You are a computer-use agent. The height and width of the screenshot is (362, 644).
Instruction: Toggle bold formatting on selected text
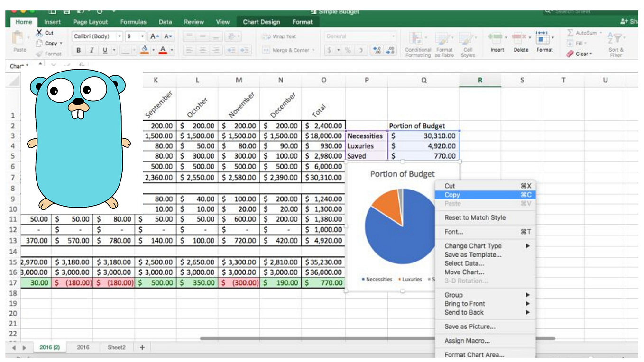[78, 50]
